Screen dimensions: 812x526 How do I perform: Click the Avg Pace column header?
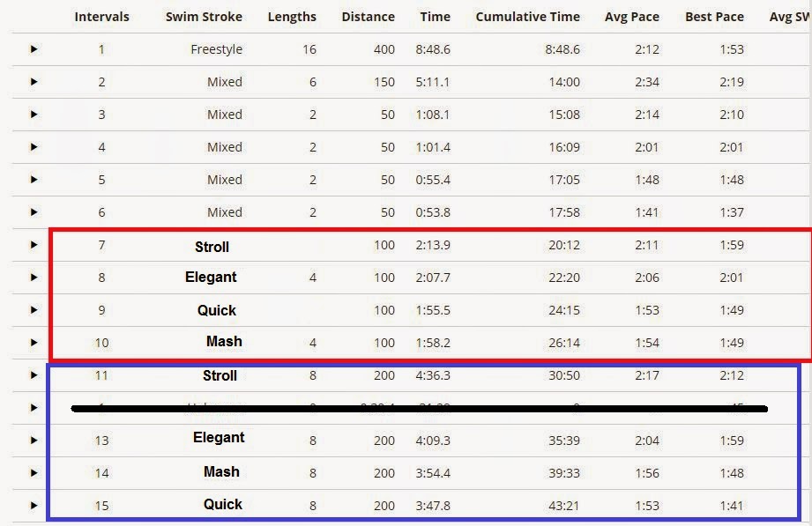click(632, 17)
